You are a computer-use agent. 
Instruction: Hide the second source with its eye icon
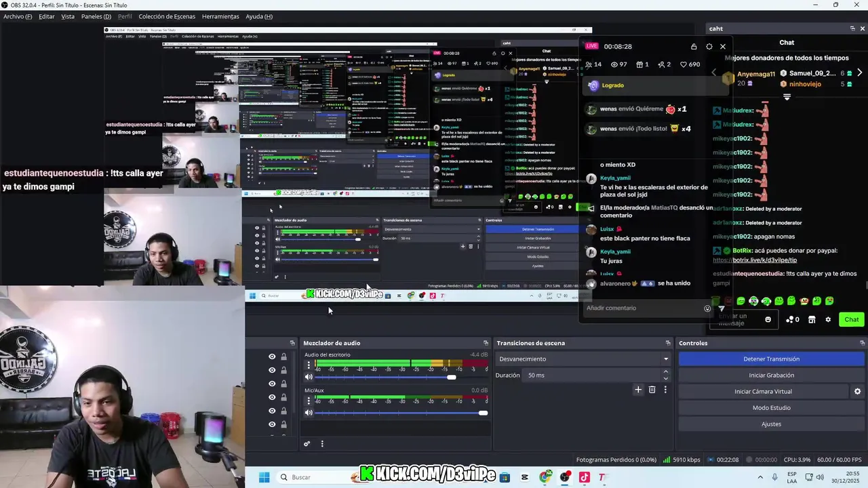(272, 370)
